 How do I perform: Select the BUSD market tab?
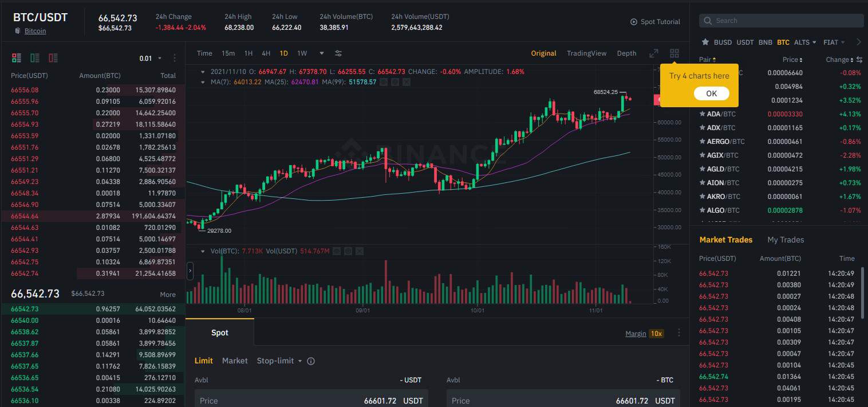click(723, 42)
